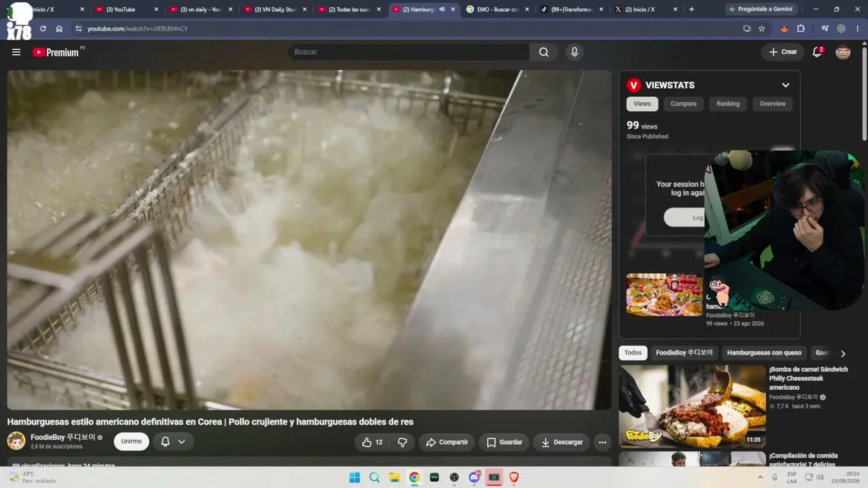Show next filter chips arrow

[x=843, y=353]
